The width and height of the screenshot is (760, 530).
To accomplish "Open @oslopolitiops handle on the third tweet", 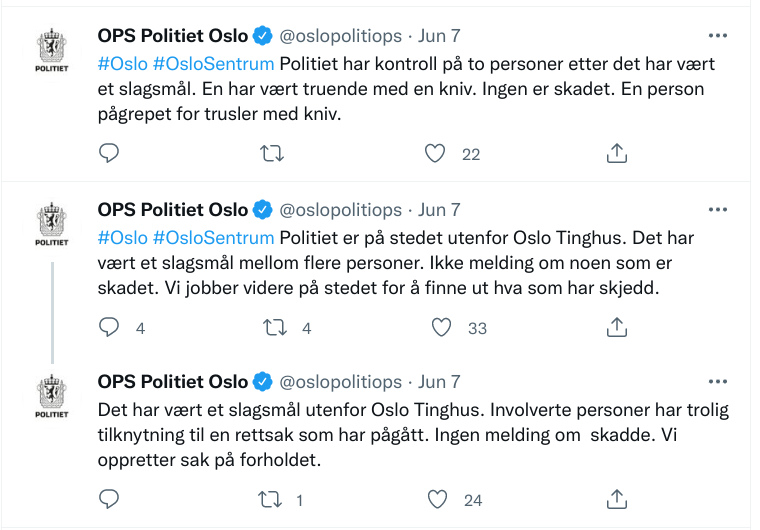I will pos(340,382).
